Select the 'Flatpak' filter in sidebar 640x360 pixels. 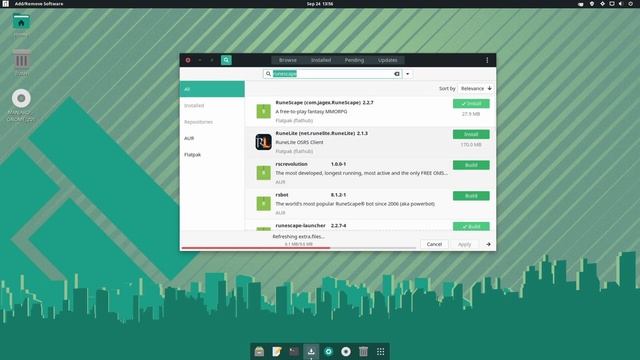coord(212,154)
